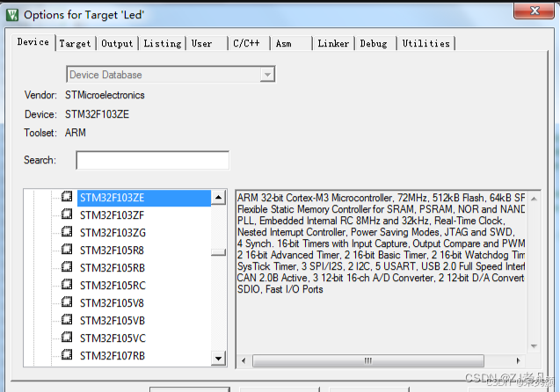Viewport: 560px width, 392px height.
Task: Click the chip icon beside STM32F103ZE
Action: point(67,197)
